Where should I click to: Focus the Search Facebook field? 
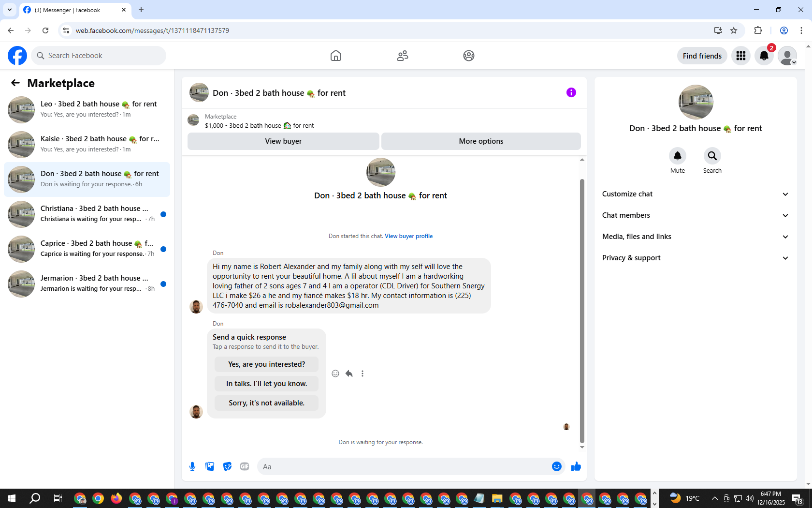pos(99,56)
